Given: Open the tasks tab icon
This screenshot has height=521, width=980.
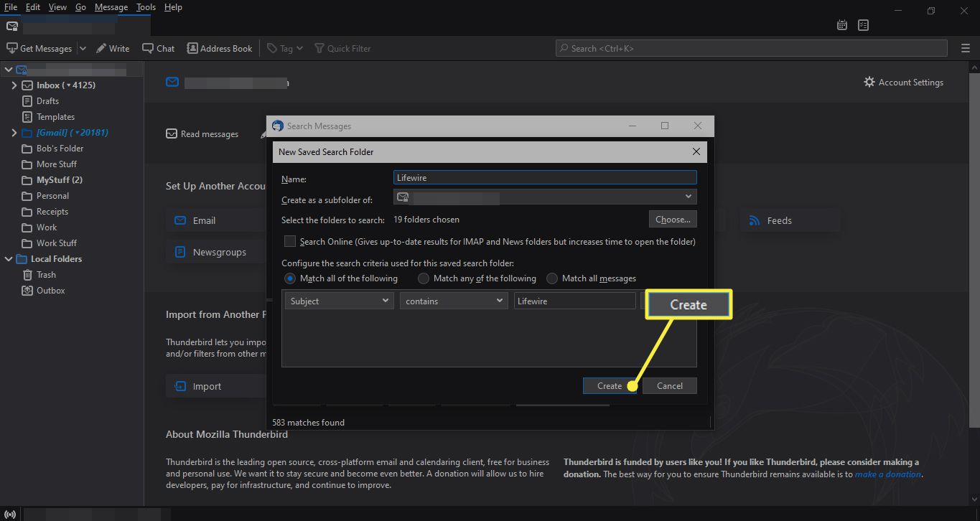Looking at the screenshot, I should pyautogui.click(x=863, y=25).
